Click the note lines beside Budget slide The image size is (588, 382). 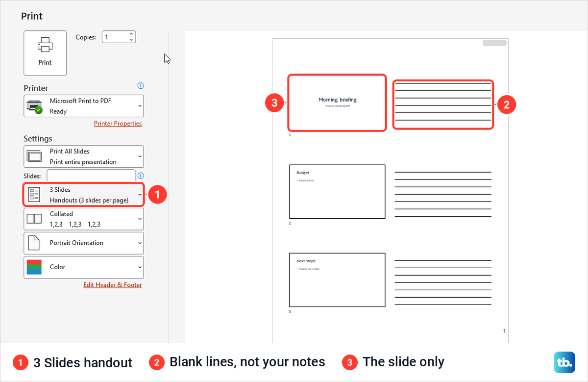[x=443, y=194]
